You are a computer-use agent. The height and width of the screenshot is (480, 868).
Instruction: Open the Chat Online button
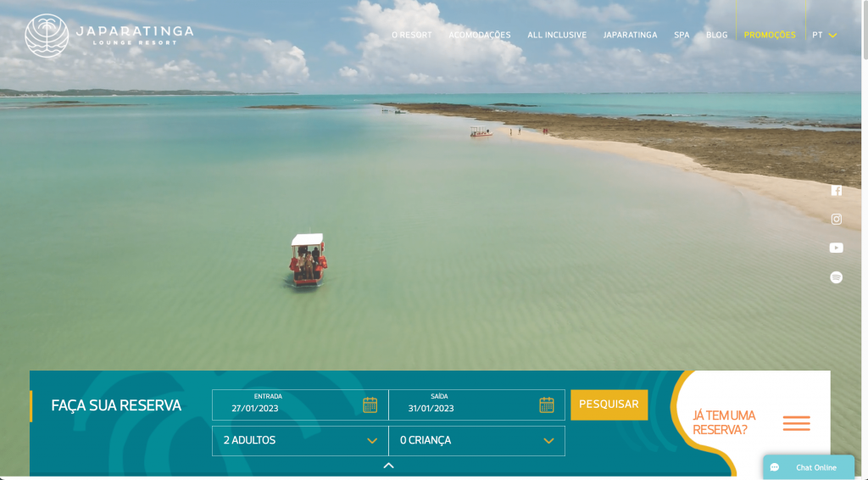tap(809, 467)
